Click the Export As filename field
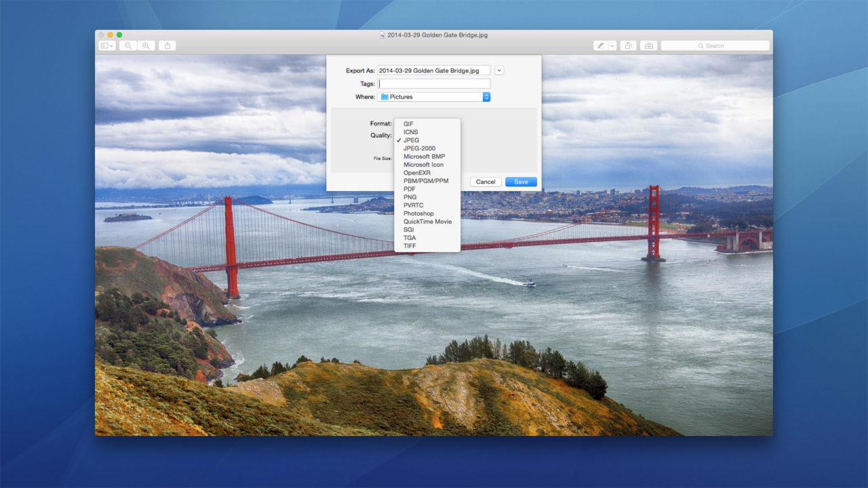The height and width of the screenshot is (488, 868). click(434, 70)
